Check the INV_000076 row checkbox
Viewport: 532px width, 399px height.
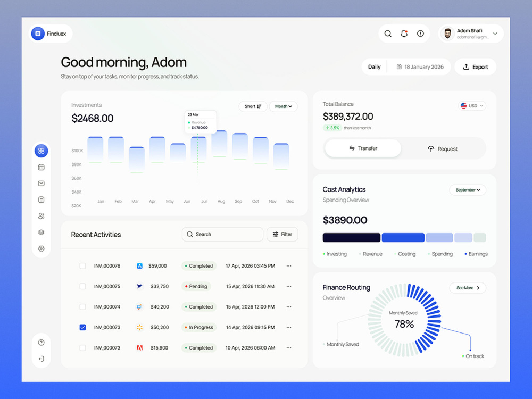point(82,265)
